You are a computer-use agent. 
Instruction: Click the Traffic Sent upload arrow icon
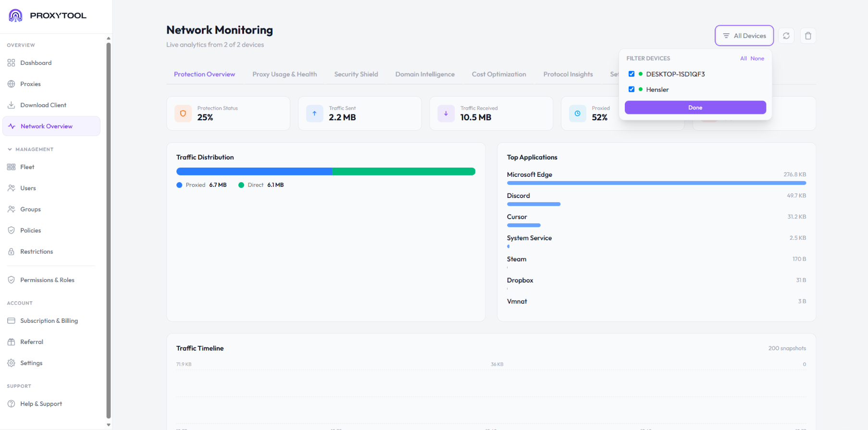pos(314,113)
